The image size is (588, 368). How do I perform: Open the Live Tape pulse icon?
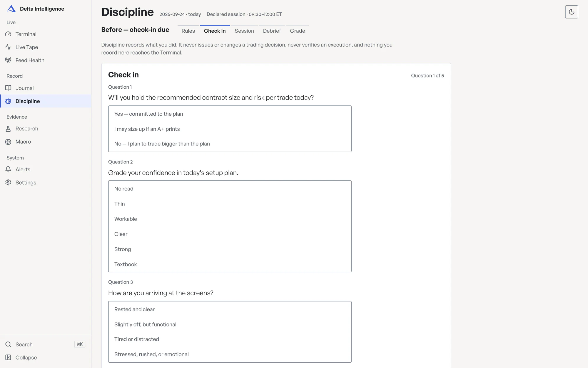pos(8,47)
